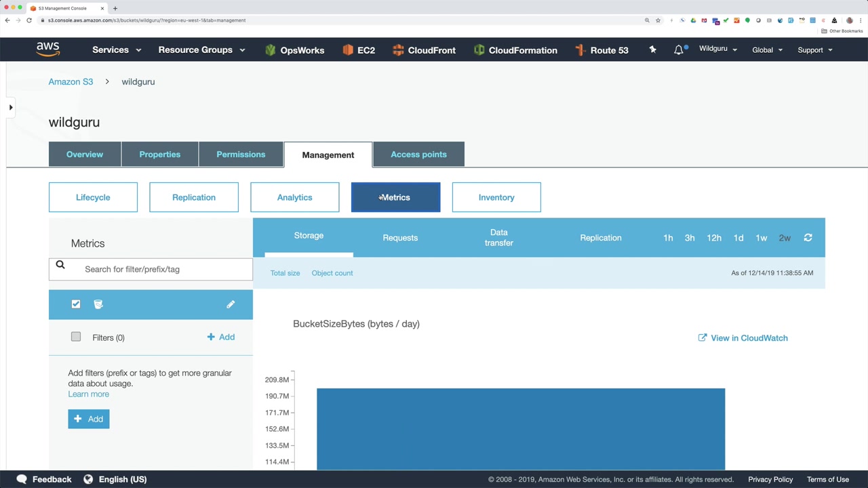
Task: Click the language globe icon
Action: coord(88,479)
